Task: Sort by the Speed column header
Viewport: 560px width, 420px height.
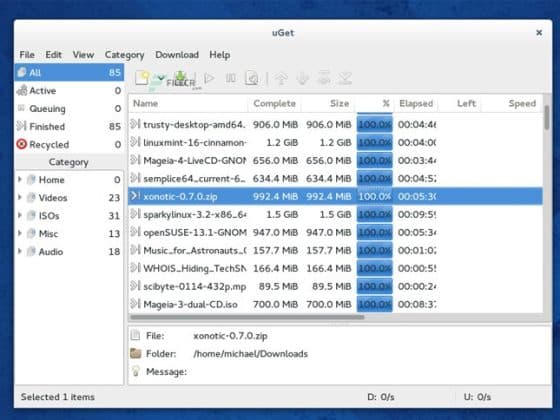Action: (511, 103)
